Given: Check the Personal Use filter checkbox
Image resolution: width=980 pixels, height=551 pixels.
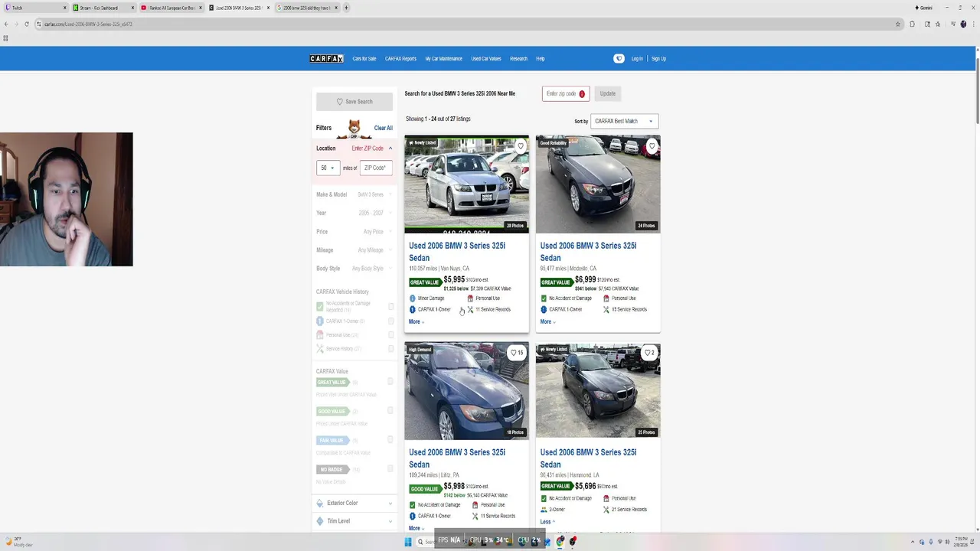Looking at the screenshot, I should [x=390, y=335].
